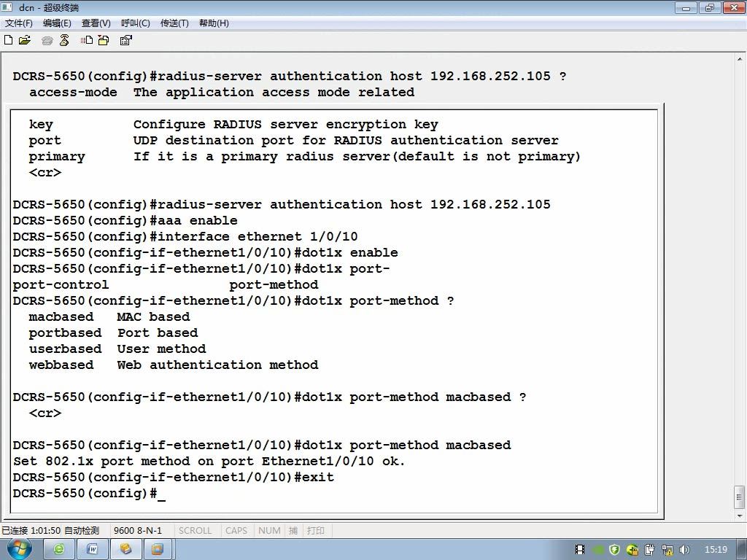Click the film strip tray icon

coord(580,550)
